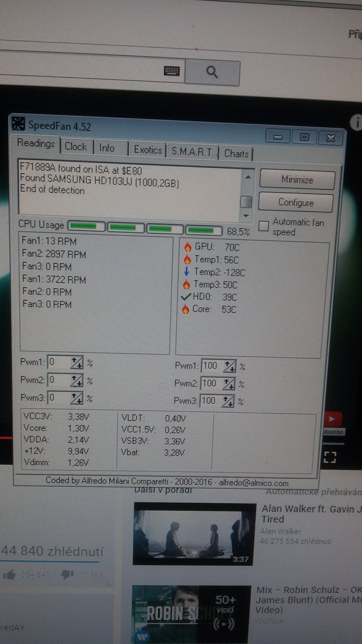Click the Fan1: 13 RPM reading
The image size is (362, 644).
49,241
